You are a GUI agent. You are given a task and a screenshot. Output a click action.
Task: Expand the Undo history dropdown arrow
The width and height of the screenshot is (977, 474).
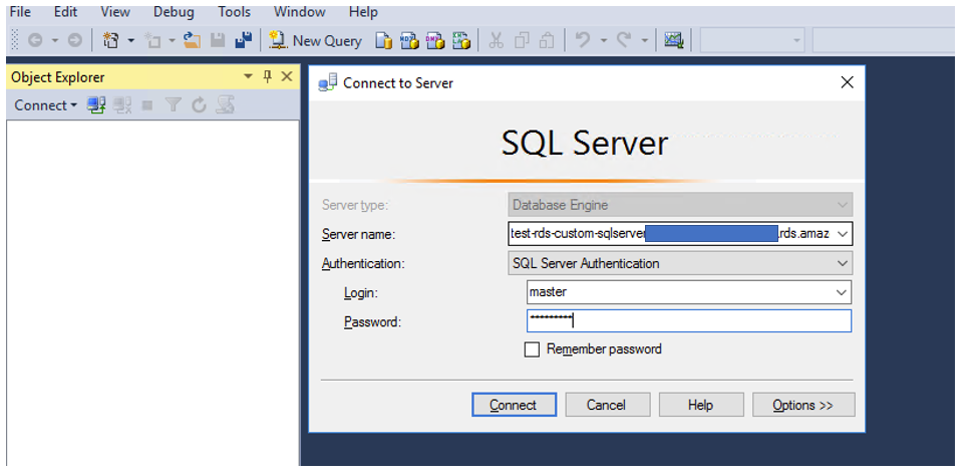[604, 41]
